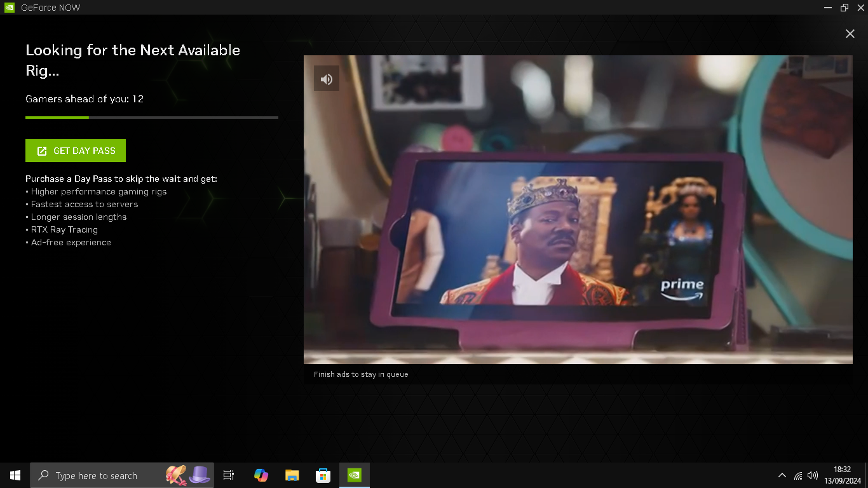This screenshot has width=868, height=488.
Task: Click the 'Gamers ahead of you: 12' text
Action: tap(85, 99)
